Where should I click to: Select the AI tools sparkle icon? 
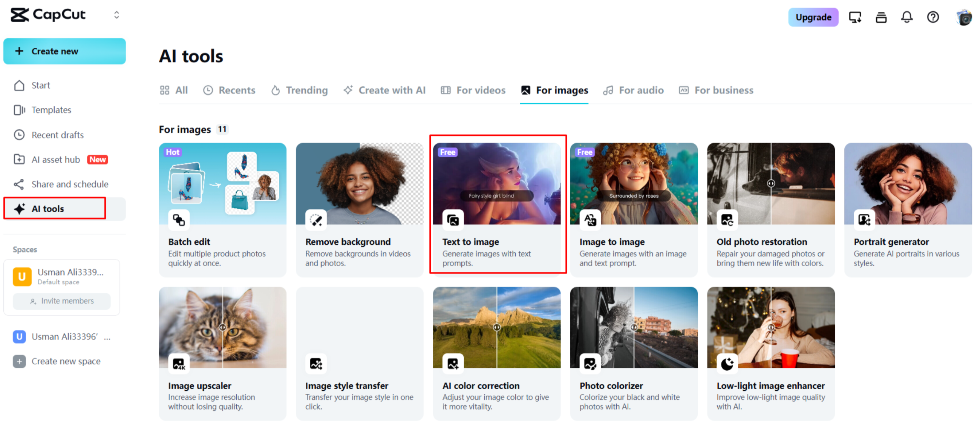click(19, 209)
